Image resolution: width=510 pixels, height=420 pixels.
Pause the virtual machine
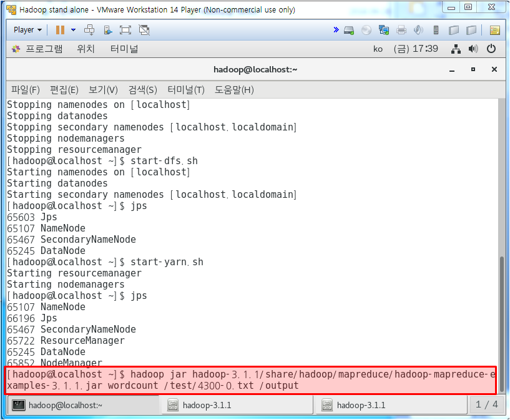60,30
